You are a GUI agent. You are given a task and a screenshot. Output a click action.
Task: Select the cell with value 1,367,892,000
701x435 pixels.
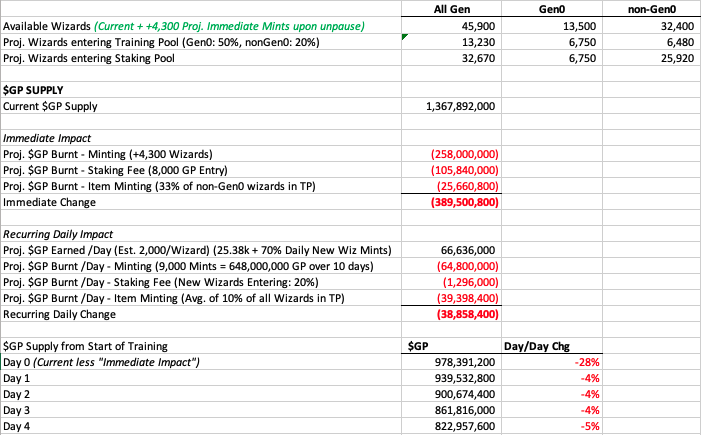pyautogui.click(x=452, y=106)
